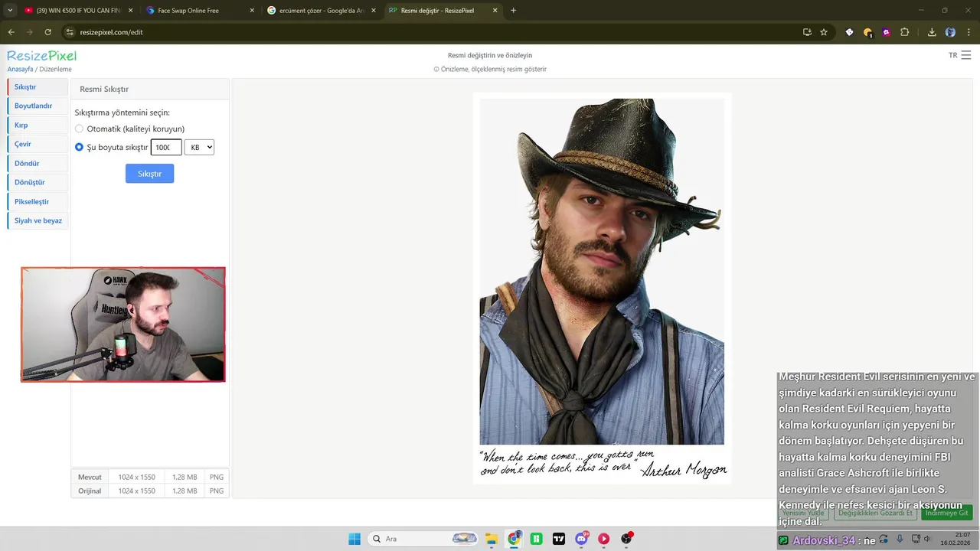Close the WIN €500 YouTube tab

tap(129, 11)
